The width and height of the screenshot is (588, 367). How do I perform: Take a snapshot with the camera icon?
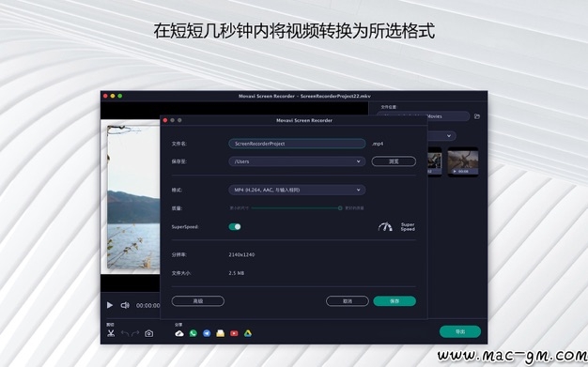tap(148, 333)
